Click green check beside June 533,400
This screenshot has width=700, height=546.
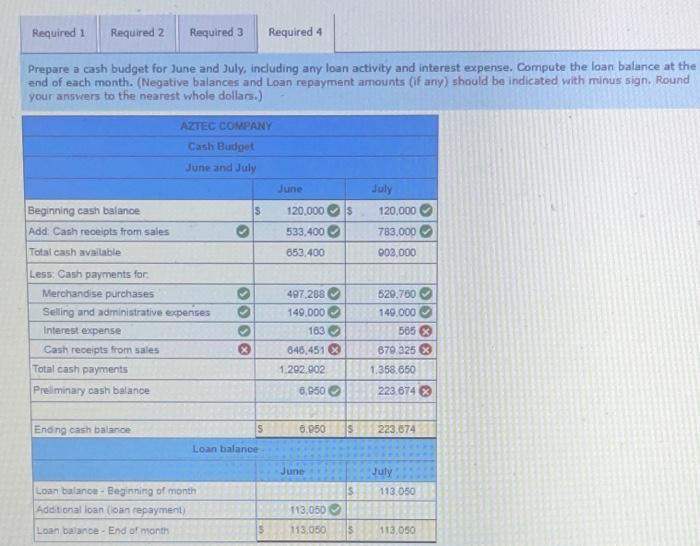tap(333, 231)
